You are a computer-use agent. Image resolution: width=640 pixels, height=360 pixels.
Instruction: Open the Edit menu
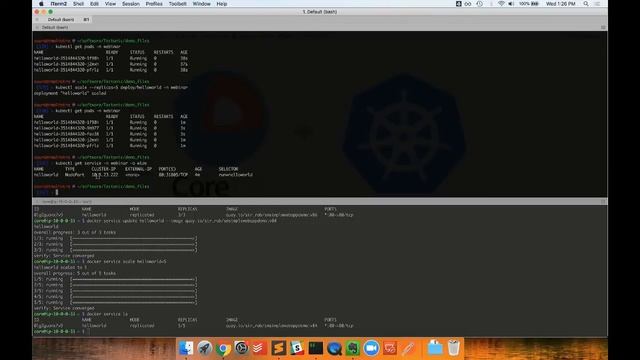pyautogui.click(x=94, y=4)
